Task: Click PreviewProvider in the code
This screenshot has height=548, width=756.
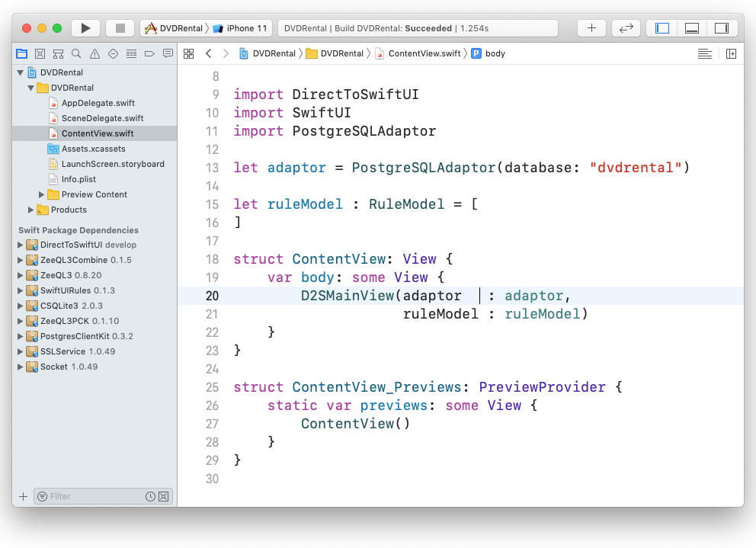Action: click(x=542, y=387)
